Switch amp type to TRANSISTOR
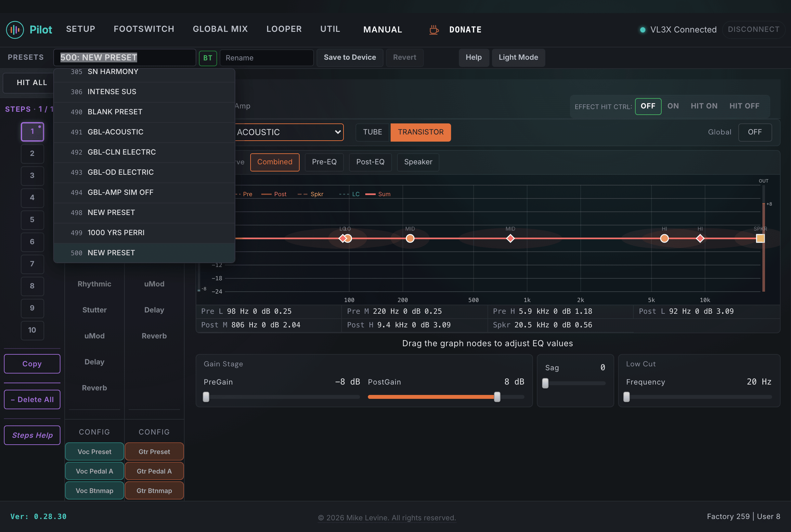 421,132
